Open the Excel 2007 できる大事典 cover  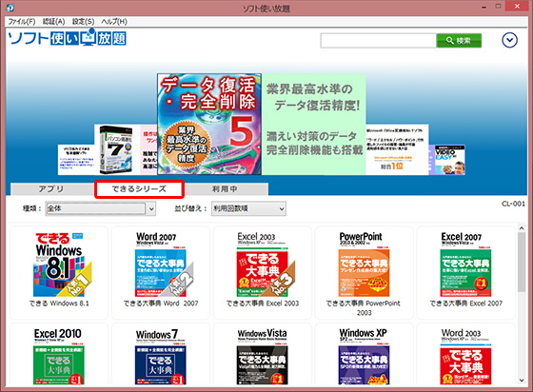click(465, 265)
